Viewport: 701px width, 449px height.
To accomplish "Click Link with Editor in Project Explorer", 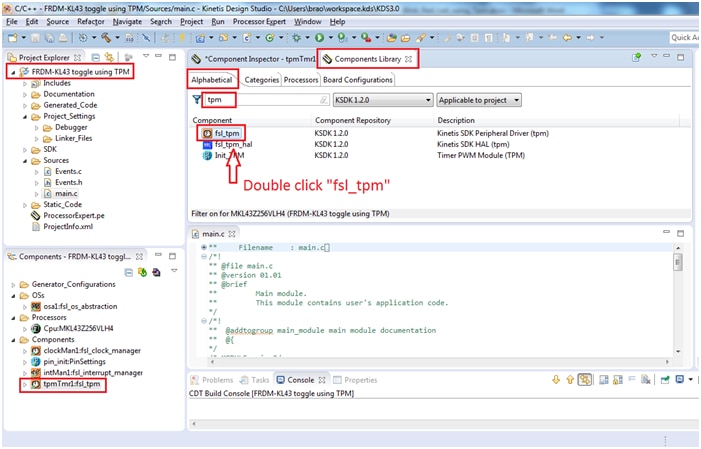I will 109,57.
